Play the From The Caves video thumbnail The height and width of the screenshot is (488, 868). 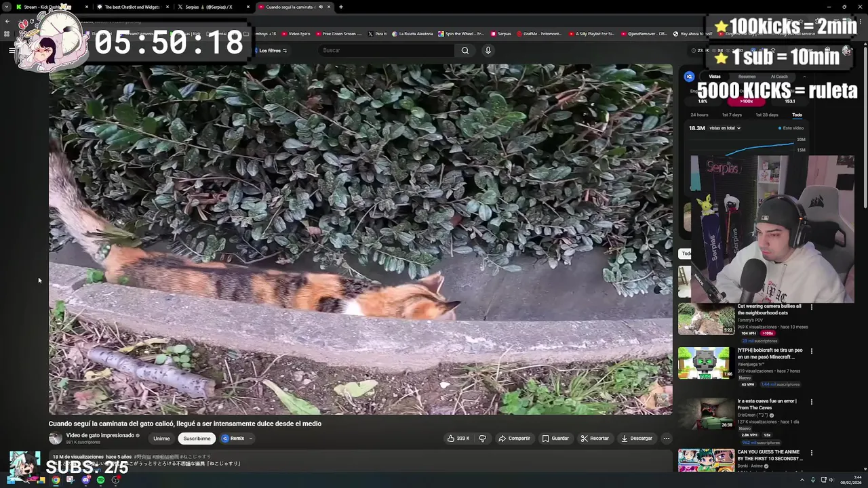705,413
